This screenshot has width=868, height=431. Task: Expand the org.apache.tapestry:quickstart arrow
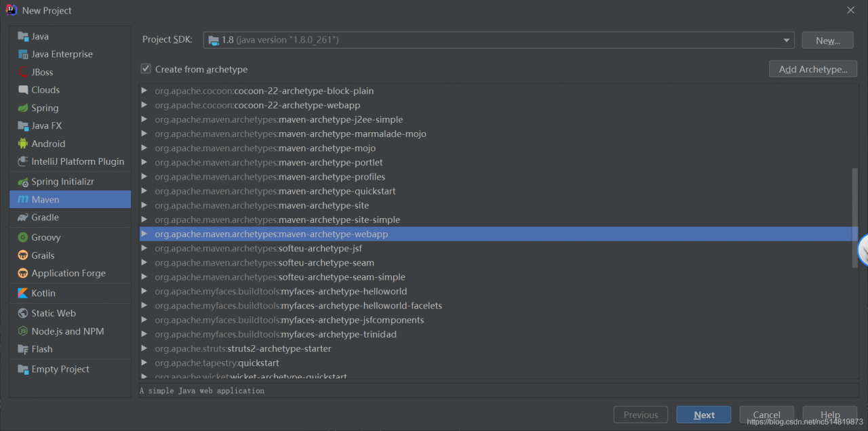coord(144,363)
